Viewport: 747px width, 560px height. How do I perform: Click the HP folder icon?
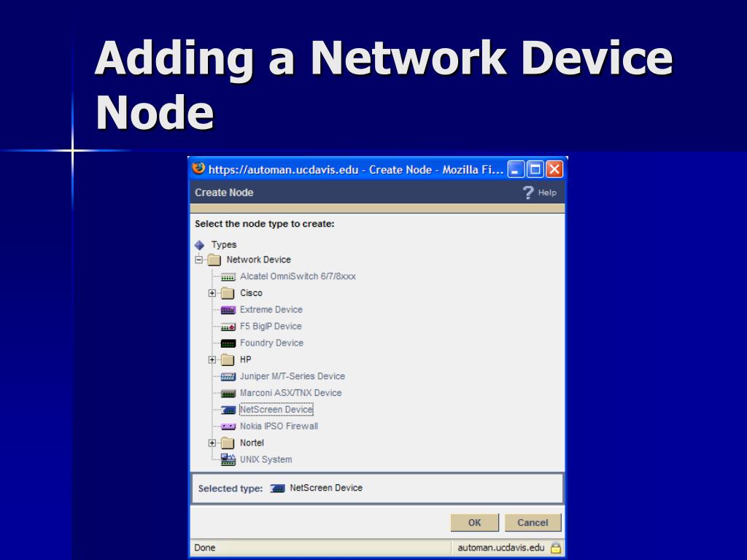click(228, 360)
